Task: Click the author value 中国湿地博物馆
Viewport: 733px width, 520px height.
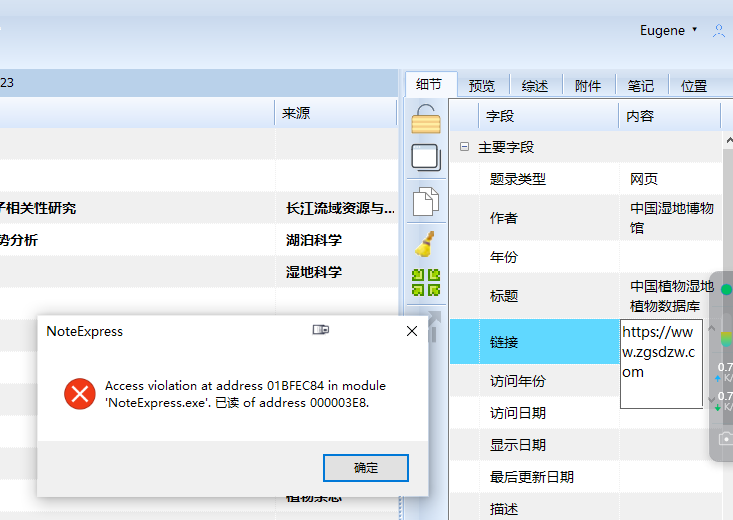Action: [x=672, y=217]
